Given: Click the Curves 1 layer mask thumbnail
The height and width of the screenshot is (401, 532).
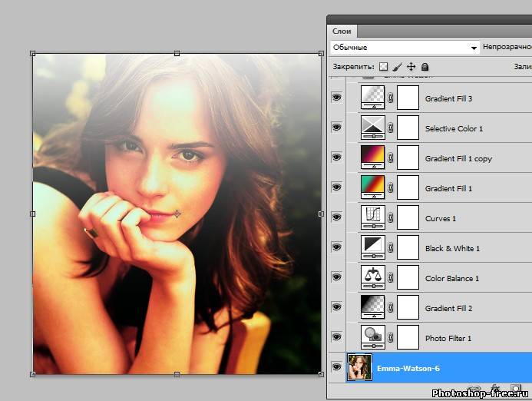Looking at the screenshot, I should [407, 217].
